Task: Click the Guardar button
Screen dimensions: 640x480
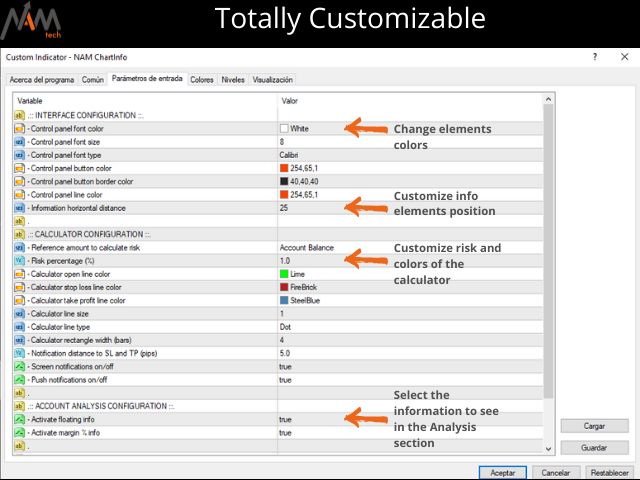Action: 594,448
